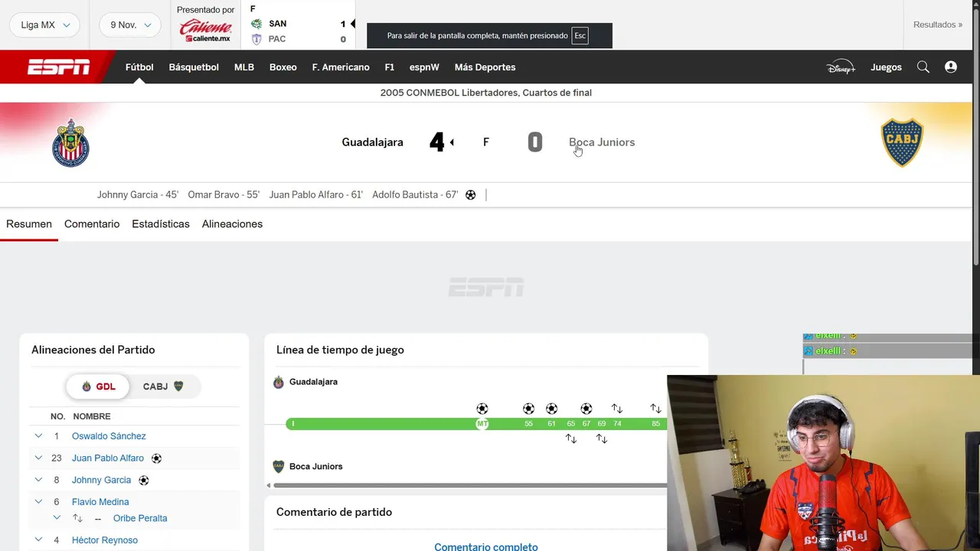Image resolution: width=980 pixels, height=551 pixels.
Task: Open the Fútbol menu
Action: click(x=139, y=67)
